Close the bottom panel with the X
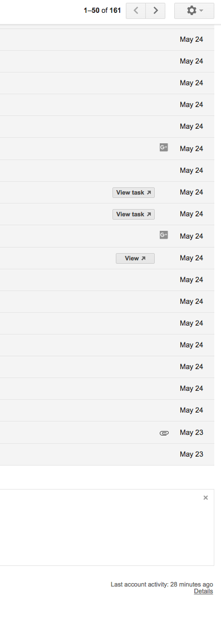This screenshot has width=221, height=644. (x=206, y=498)
